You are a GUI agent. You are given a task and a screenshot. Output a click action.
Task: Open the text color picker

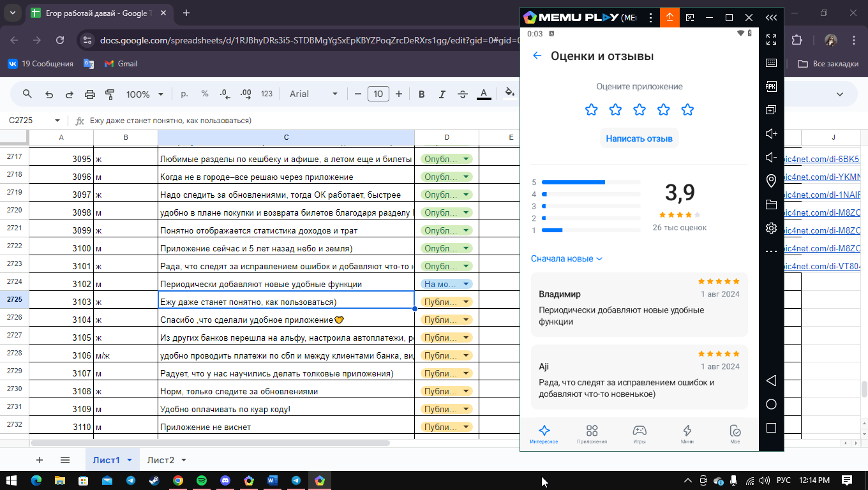coord(484,94)
